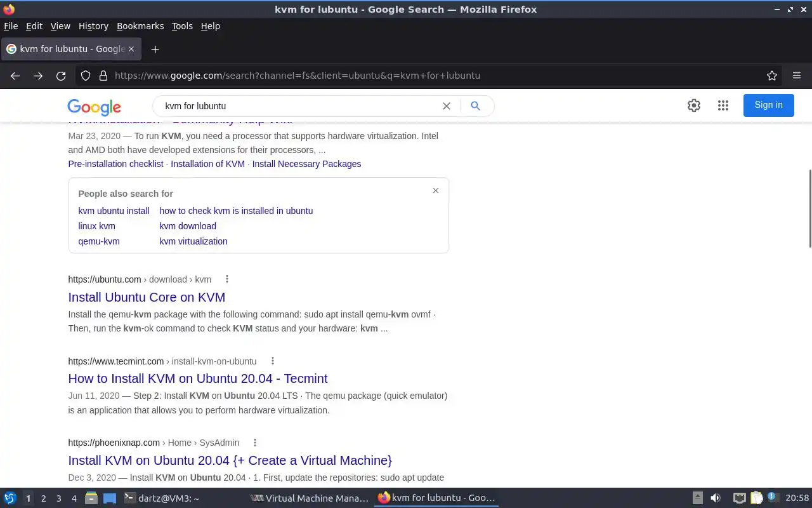Screen dimensions: 812x508
Task: Search kvm download suggestion
Action: [x=188, y=226]
